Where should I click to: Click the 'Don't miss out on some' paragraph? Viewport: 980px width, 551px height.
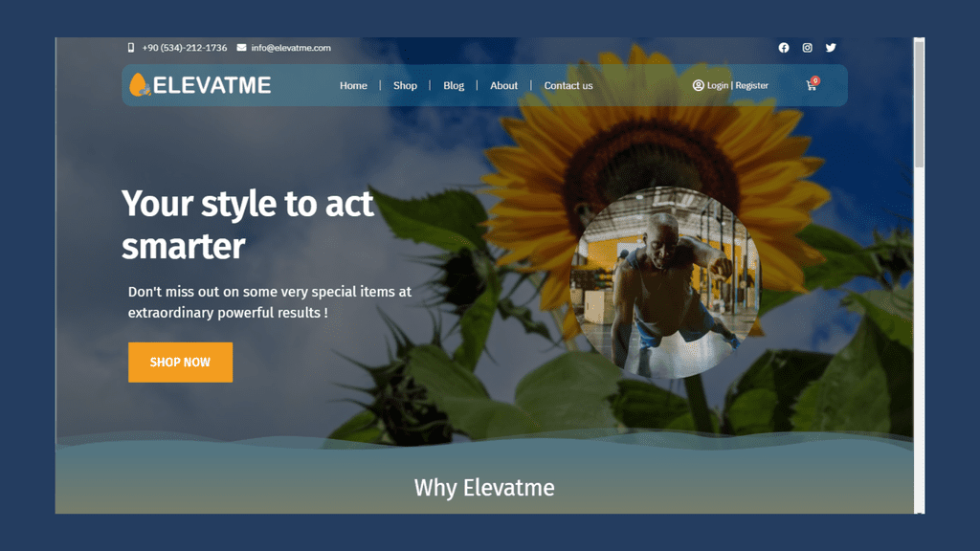[269, 302]
